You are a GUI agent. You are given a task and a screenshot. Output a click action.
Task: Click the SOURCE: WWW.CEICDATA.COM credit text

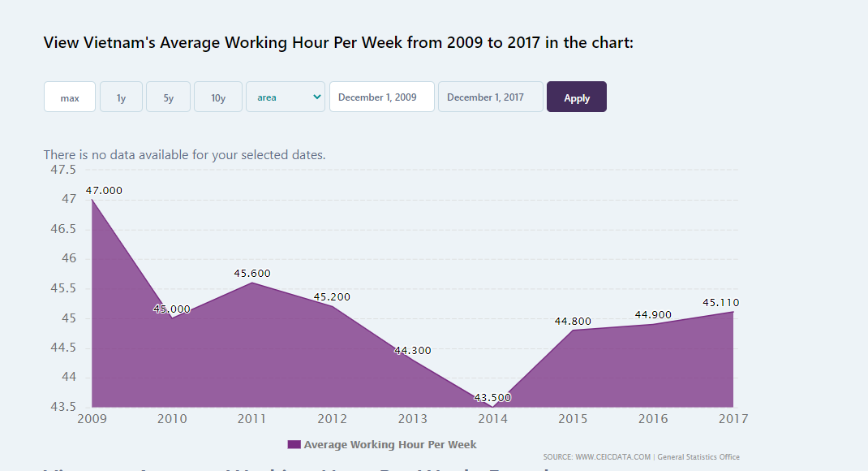click(x=597, y=457)
